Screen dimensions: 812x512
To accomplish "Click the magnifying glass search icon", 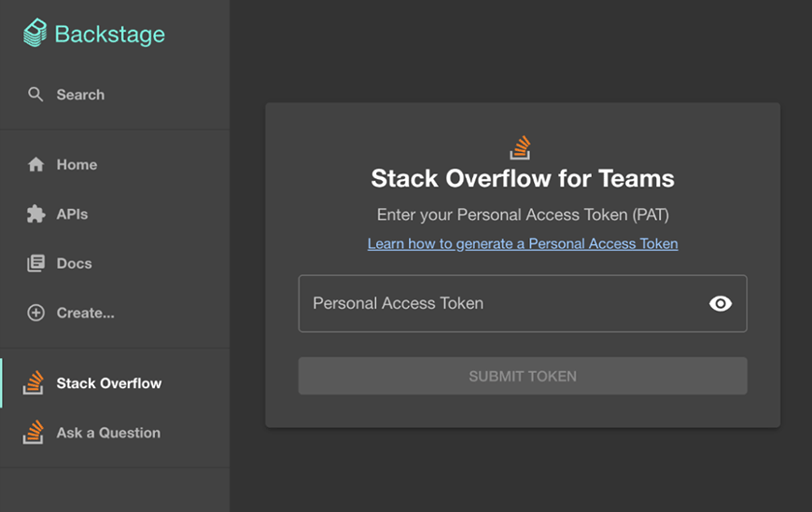I will [35, 94].
